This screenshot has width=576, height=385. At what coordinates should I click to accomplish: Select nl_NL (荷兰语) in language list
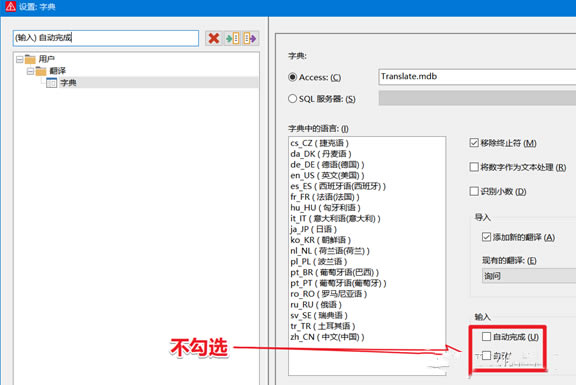click(x=330, y=251)
